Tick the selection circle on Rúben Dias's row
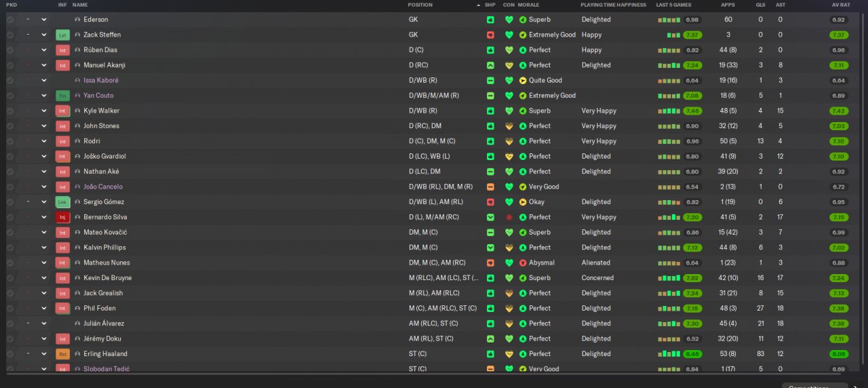The width and height of the screenshot is (868, 388). coord(9,50)
